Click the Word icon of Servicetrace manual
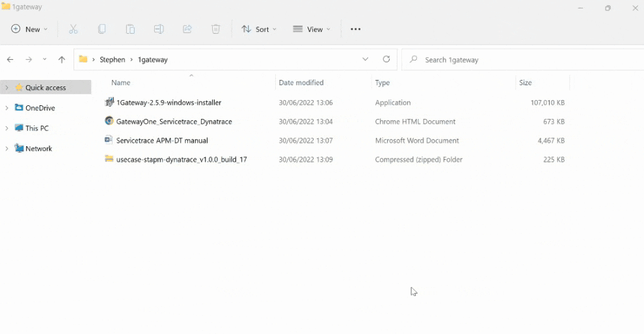The image size is (644, 334). pos(109,140)
